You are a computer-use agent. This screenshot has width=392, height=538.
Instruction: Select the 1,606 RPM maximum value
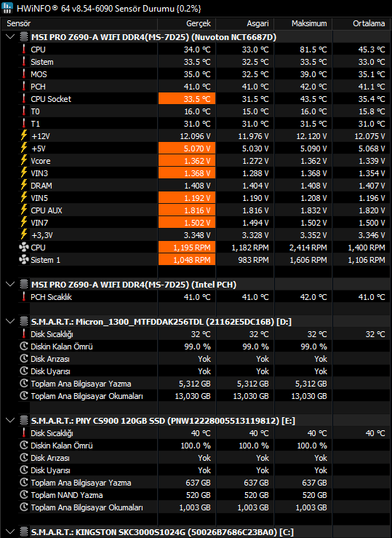tap(308, 260)
